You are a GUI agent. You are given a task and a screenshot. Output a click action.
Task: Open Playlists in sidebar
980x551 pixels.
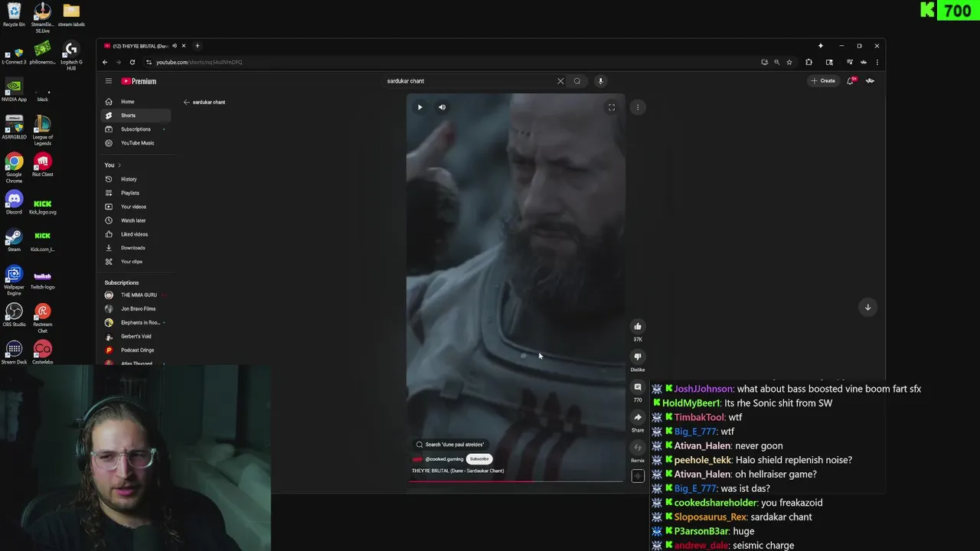click(x=136, y=193)
